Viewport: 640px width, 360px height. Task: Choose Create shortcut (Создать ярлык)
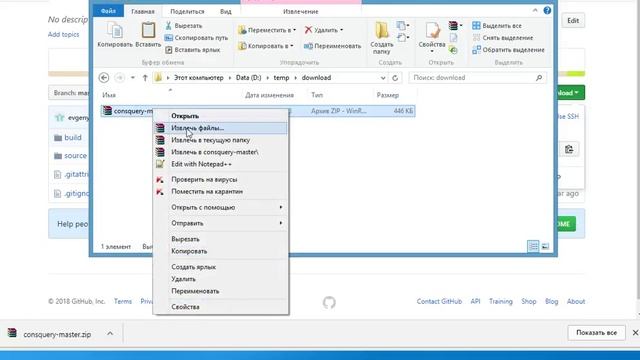point(220,267)
